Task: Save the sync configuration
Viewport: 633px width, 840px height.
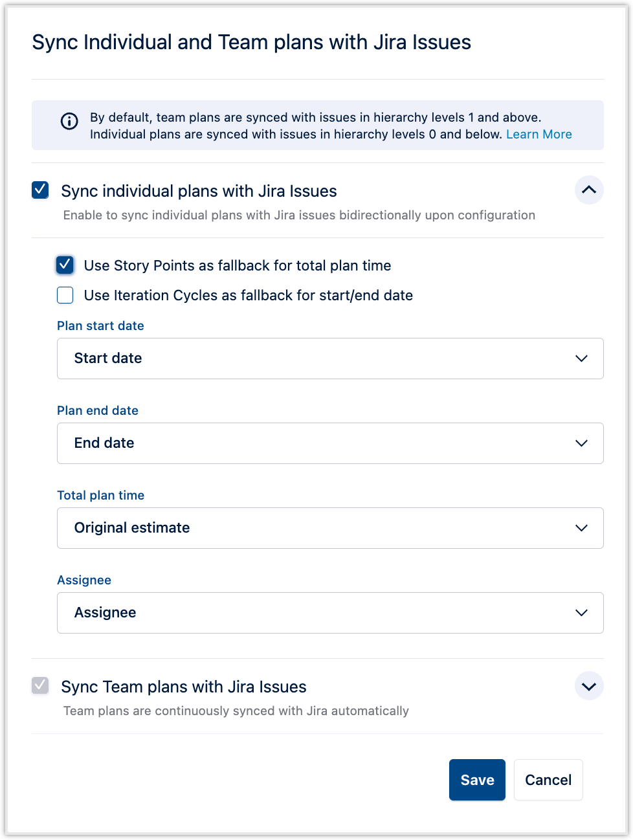Action: pos(477,780)
